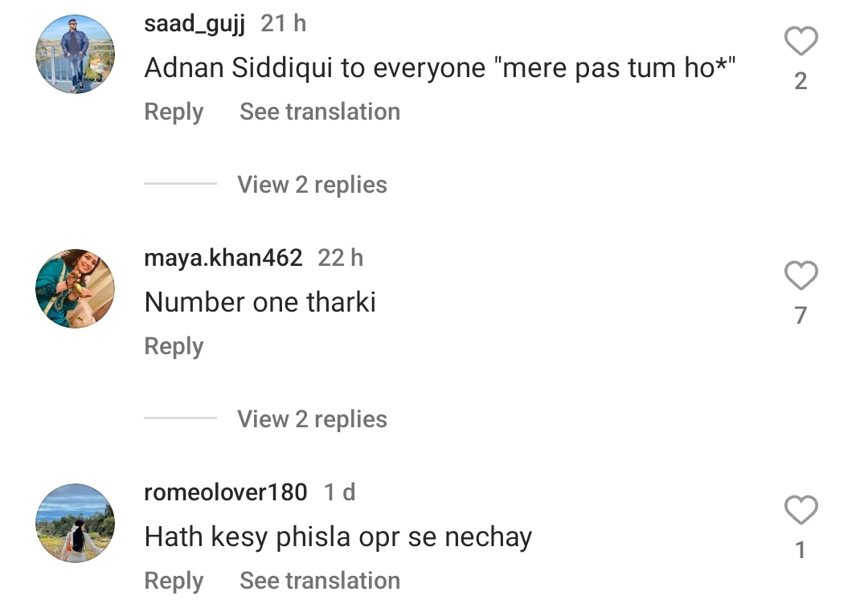Open saad_gujj's profile picture
Image resolution: width=868 pixels, height=616 pixels.
(76, 54)
